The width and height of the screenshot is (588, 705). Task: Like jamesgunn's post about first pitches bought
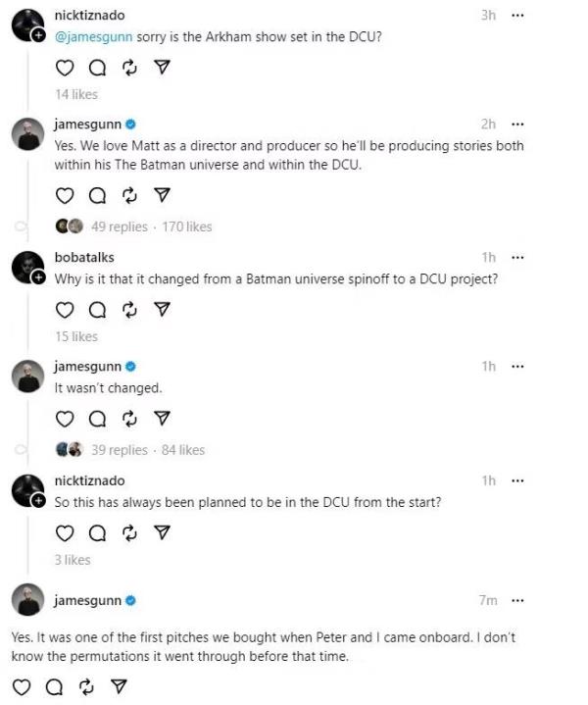pyautogui.click(x=22, y=686)
